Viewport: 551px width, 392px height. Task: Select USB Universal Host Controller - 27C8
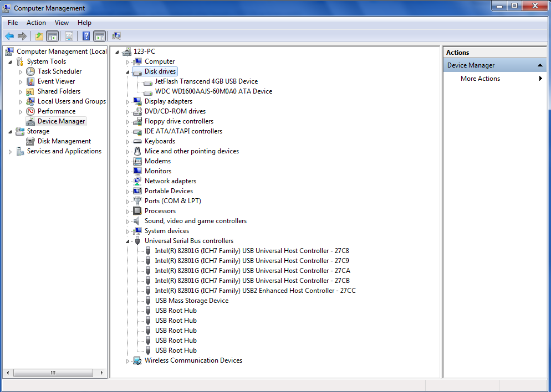(x=252, y=251)
